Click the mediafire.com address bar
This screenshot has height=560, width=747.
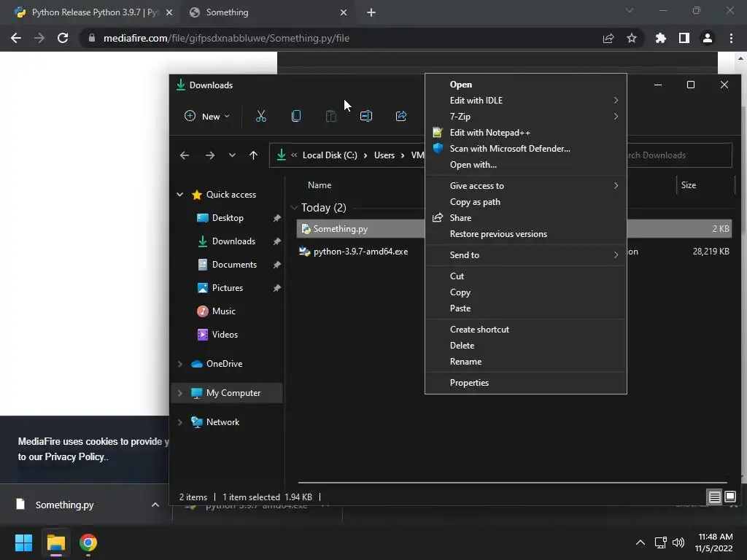coord(342,38)
